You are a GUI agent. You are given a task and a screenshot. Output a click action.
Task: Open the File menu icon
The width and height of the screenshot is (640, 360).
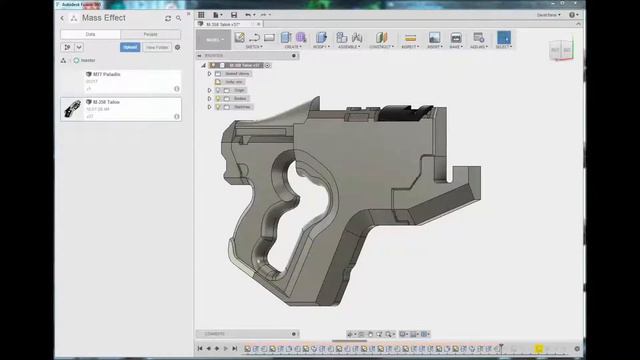(217, 15)
